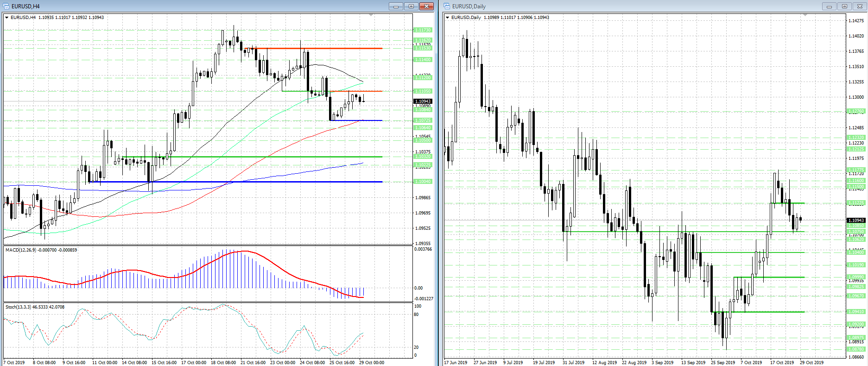This screenshot has width=868, height=366.
Task: Maximize the EURUSD,Daily chart window
Action: click(x=844, y=6)
